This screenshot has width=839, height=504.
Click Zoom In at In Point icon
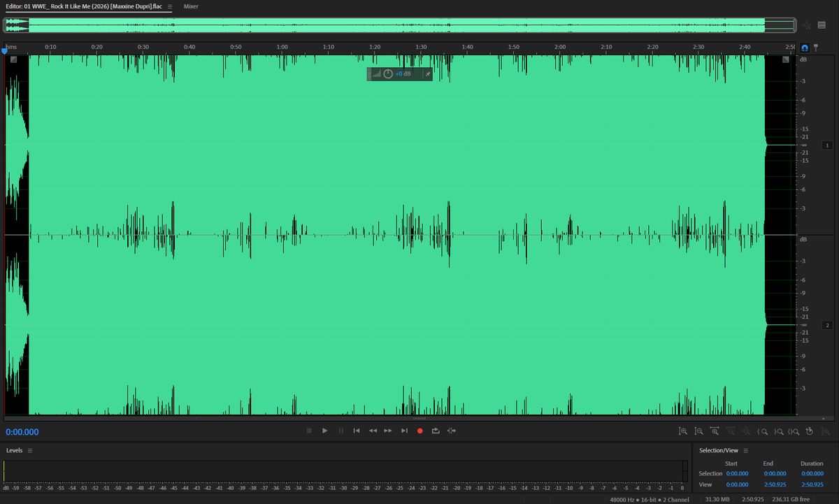coord(763,431)
